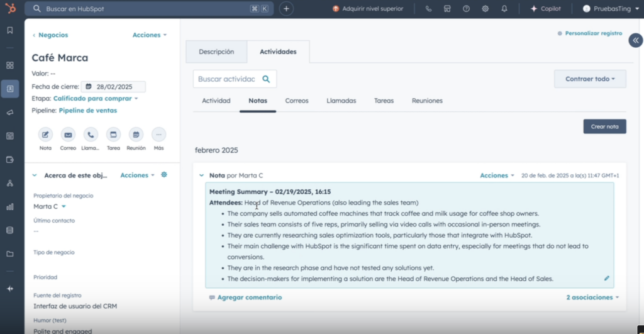The image size is (644, 334).
Task: Open the help question mark icon
Action: point(466,9)
